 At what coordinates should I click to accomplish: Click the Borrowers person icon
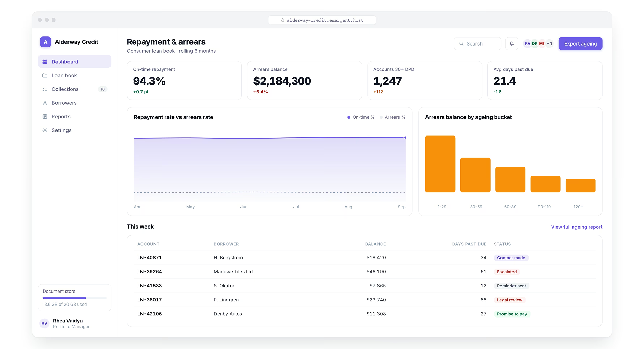point(45,103)
